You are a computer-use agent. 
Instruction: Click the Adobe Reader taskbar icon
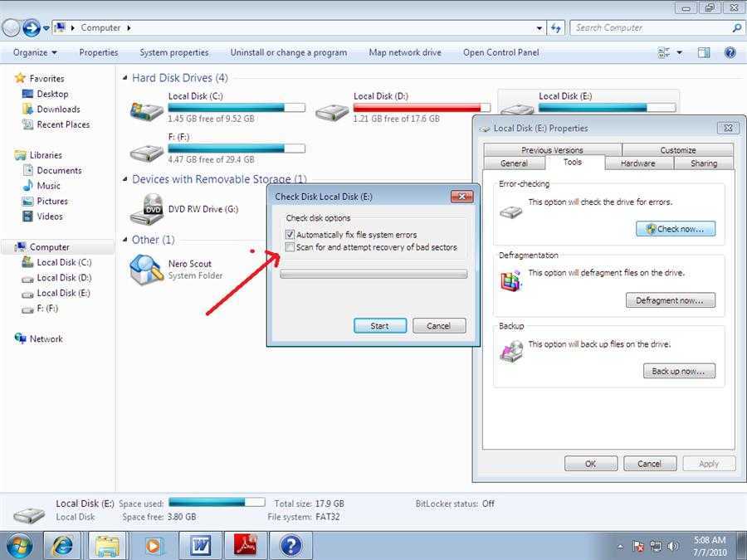(246, 546)
